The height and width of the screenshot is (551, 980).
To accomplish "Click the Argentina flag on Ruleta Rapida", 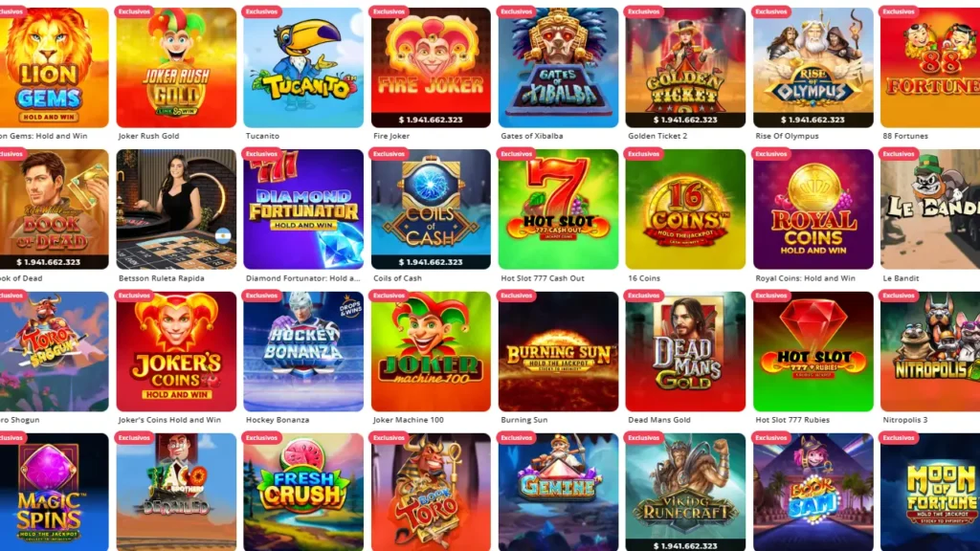I will (223, 236).
